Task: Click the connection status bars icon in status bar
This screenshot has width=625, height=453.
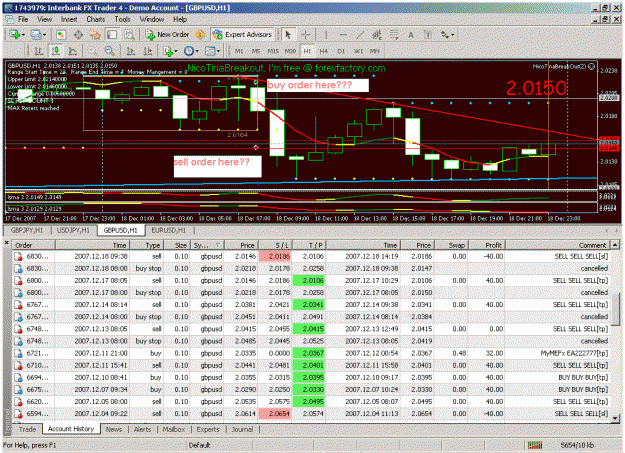Action: 535,445
